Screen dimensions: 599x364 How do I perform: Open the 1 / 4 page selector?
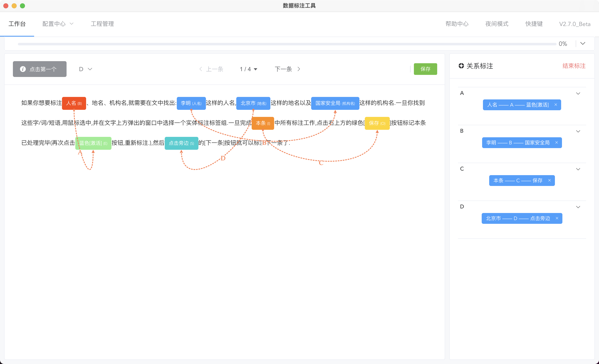248,69
